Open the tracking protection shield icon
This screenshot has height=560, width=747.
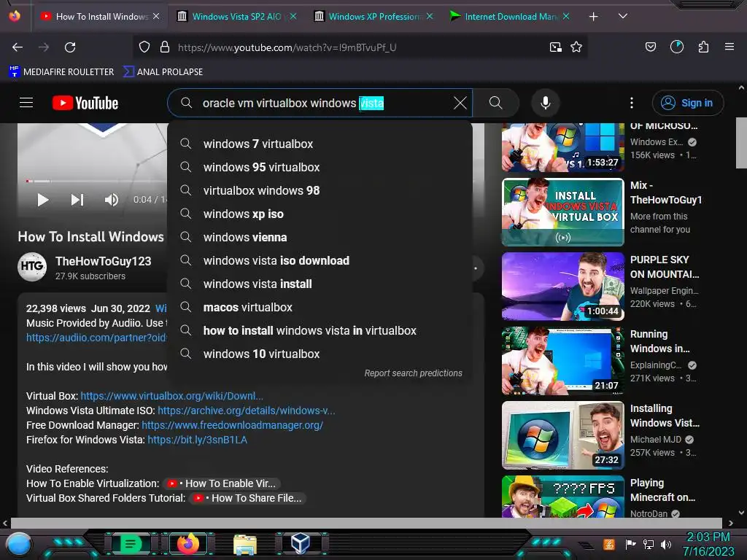[x=144, y=47]
